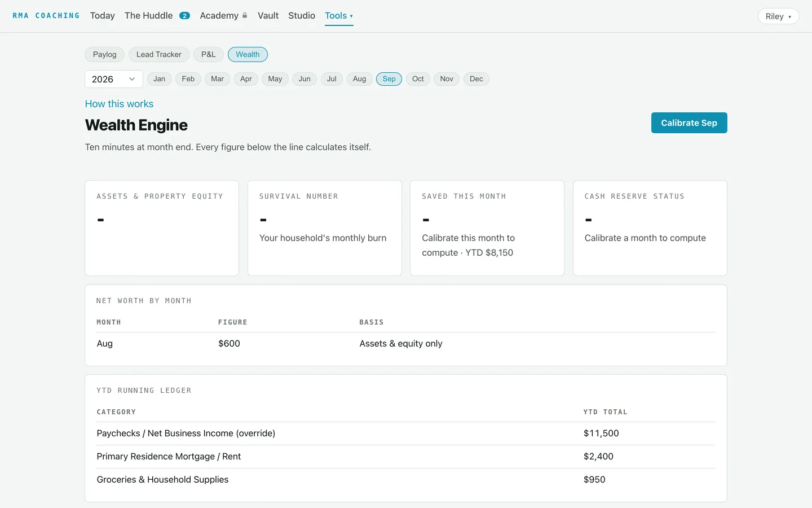The height and width of the screenshot is (508, 812).
Task: Go to The Huddle
Action: (149, 16)
